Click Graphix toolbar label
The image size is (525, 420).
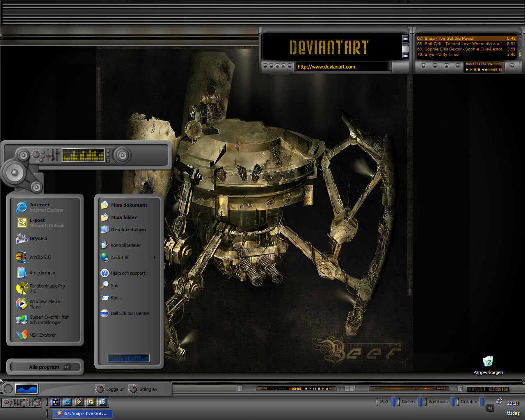pyautogui.click(x=469, y=402)
